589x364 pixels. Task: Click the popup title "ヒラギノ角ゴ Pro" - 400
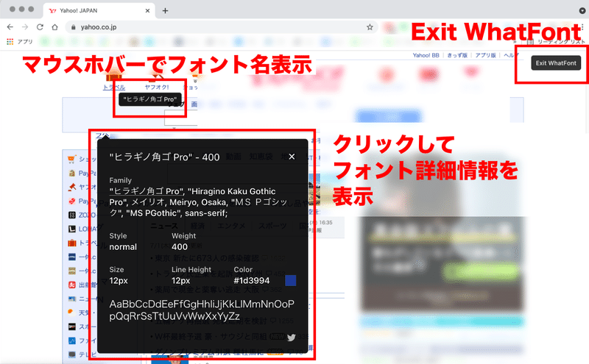click(164, 157)
